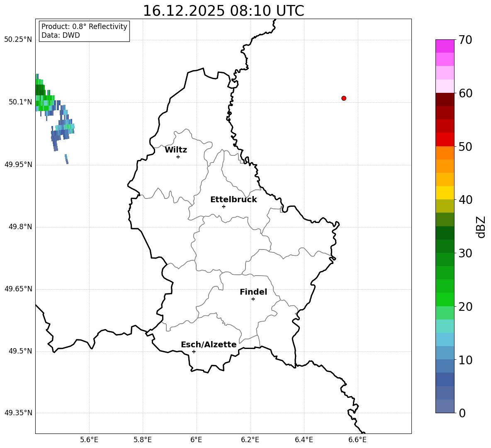The image size is (491, 448).
Task: Click the 49.35°N latitude label
Action: (18, 413)
